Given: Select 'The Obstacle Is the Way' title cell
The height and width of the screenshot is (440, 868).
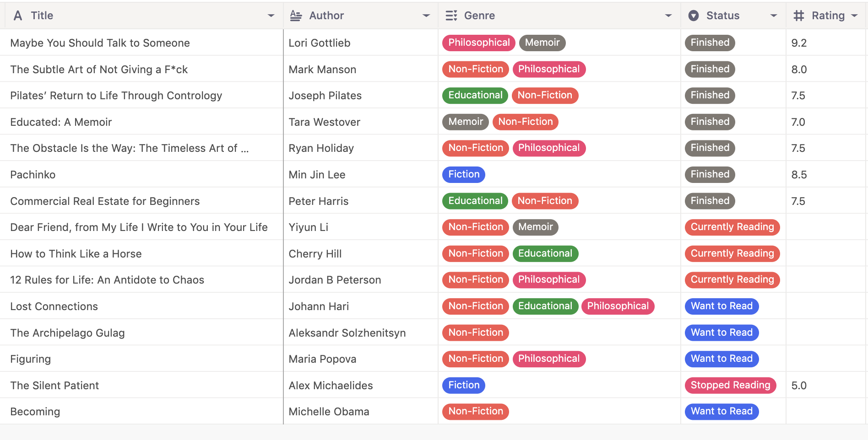Looking at the screenshot, I should [x=141, y=148].
